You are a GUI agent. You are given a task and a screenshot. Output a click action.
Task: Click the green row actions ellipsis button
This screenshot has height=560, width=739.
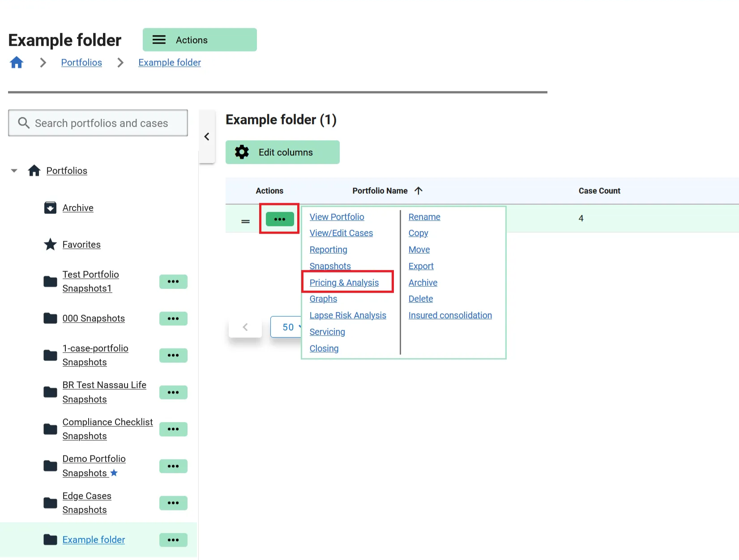pyautogui.click(x=280, y=219)
